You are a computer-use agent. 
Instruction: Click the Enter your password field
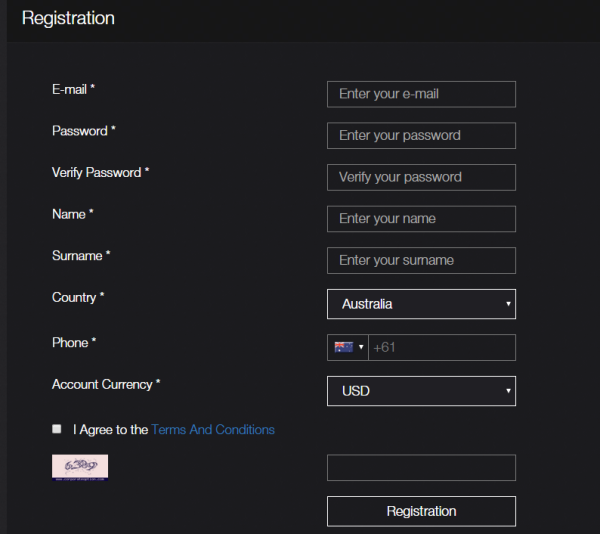421,135
